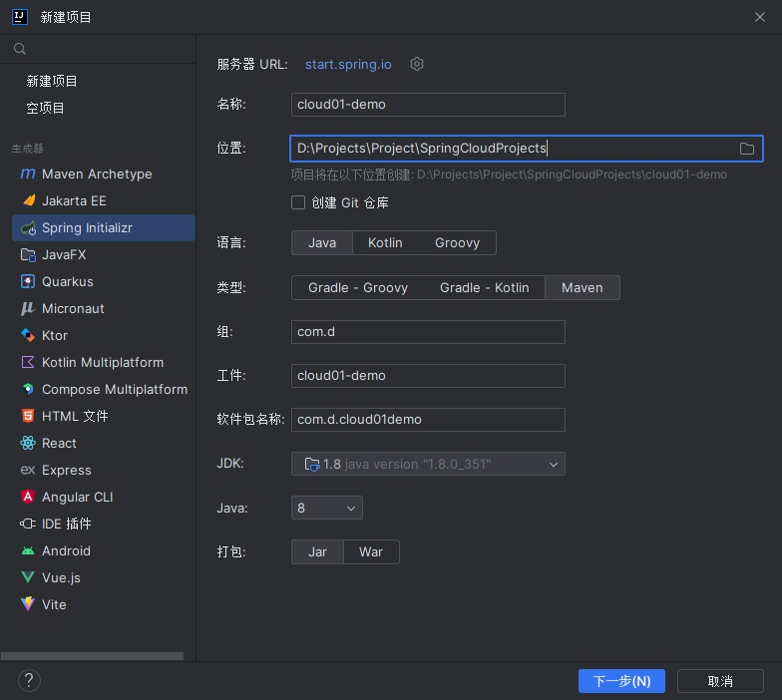Click the HTML5 file icon

[x=28, y=417]
